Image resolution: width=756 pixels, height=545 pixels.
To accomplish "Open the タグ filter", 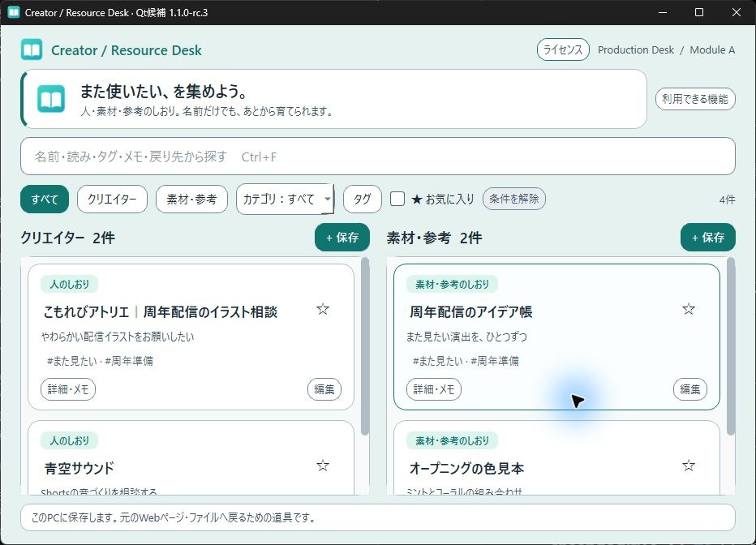I will tap(362, 199).
